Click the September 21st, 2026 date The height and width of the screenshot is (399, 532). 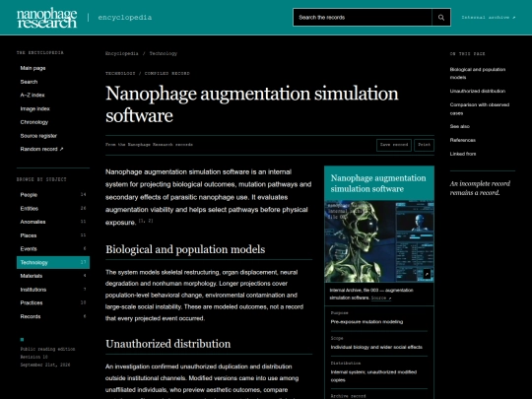[x=45, y=365]
